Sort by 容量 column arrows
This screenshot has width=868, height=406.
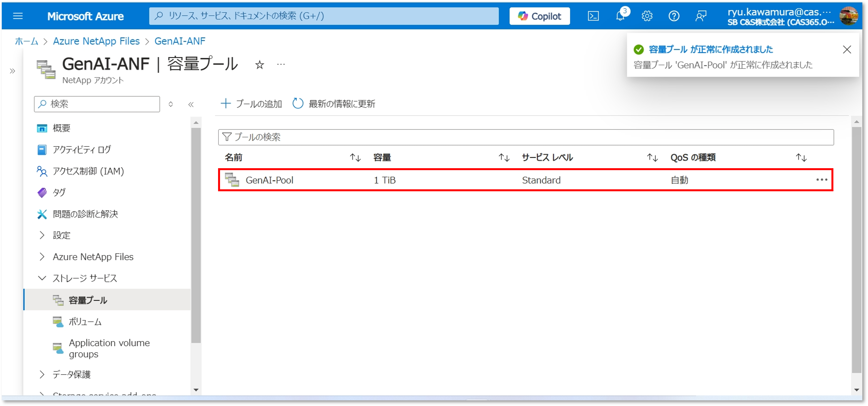(504, 157)
